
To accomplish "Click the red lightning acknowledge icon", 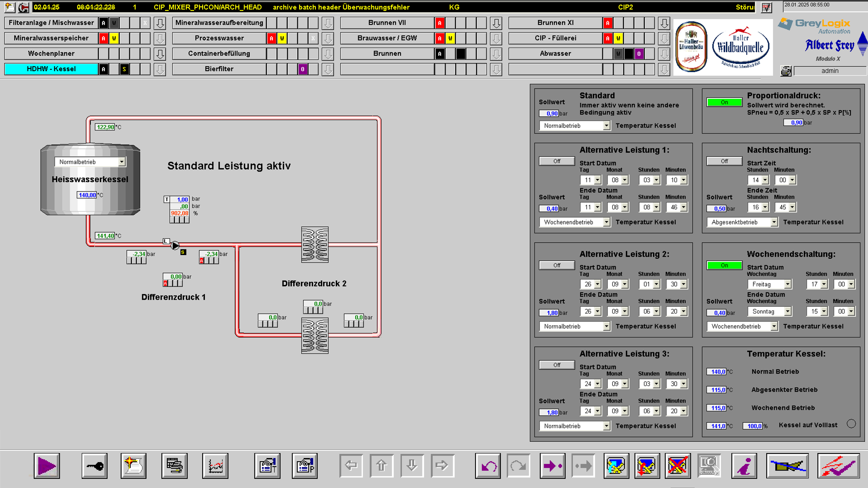I will pos(838,466).
